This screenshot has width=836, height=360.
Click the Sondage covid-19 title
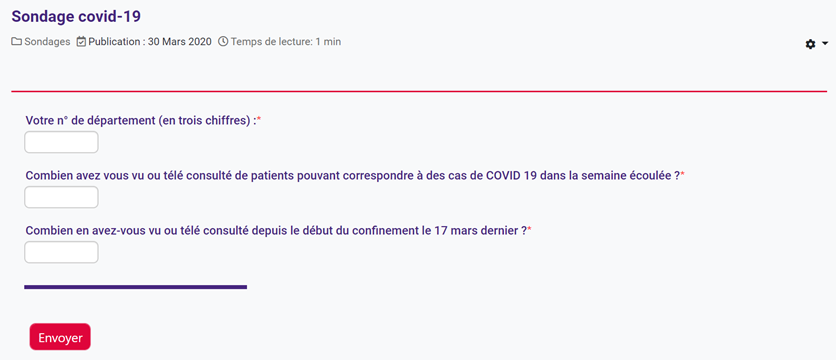click(76, 17)
